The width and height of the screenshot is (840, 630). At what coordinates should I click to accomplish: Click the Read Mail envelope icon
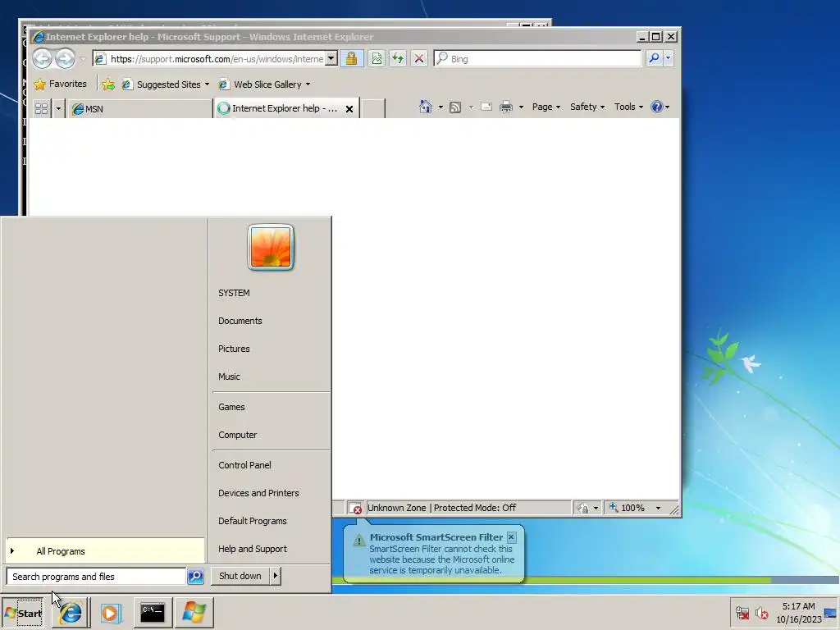pos(486,107)
